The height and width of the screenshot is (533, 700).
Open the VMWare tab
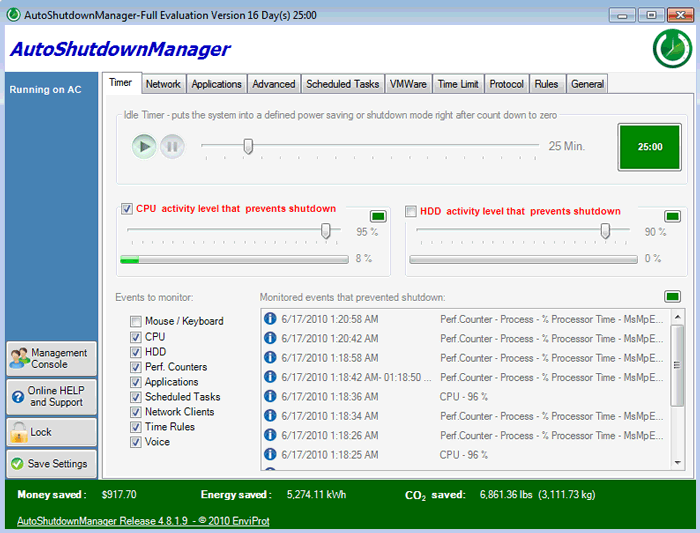[408, 84]
